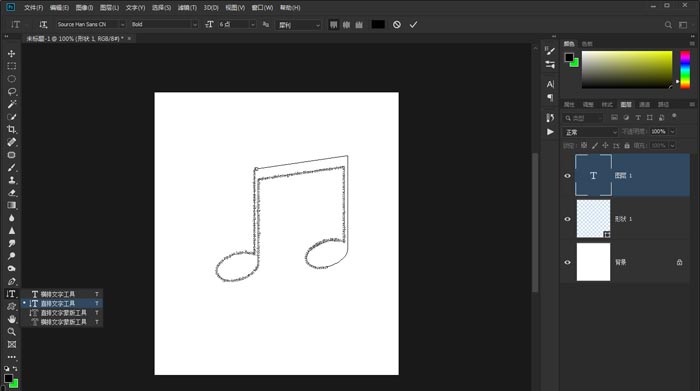Click the 背景 layer thumbnail
This screenshot has width=700, height=391.
593,262
